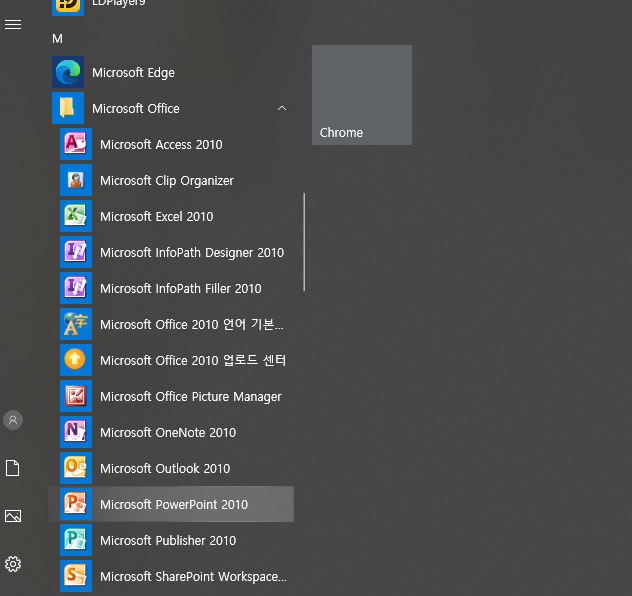The height and width of the screenshot is (596, 632).
Task: Click 'Microsoft OneNote 2010' text
Action: point(168,432)
